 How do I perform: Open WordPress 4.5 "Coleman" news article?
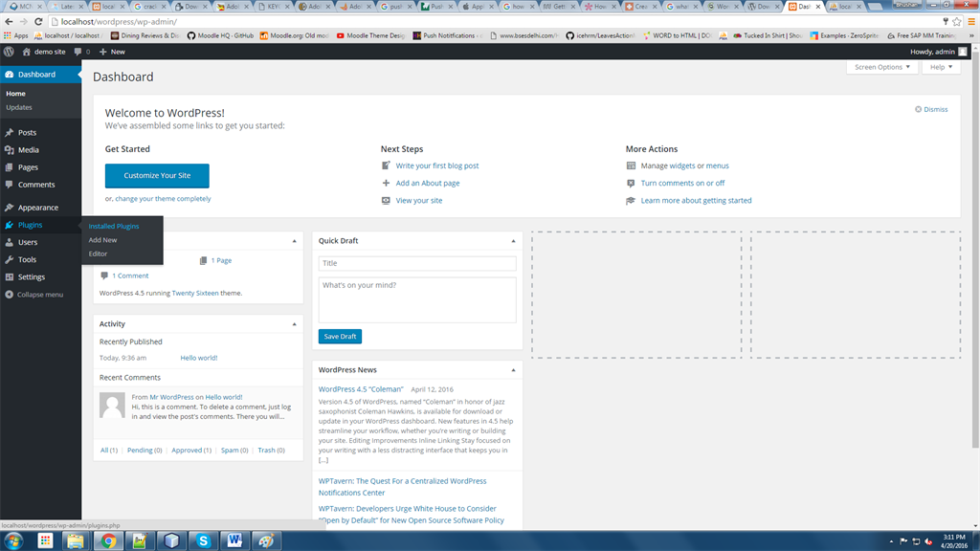[x=361, y=389]
